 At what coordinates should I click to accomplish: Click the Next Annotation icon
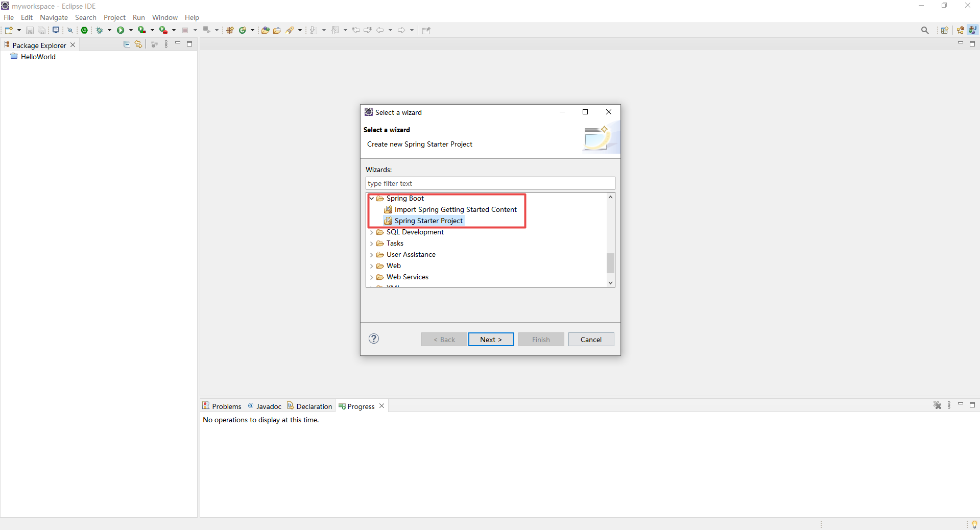pos(314,30)
